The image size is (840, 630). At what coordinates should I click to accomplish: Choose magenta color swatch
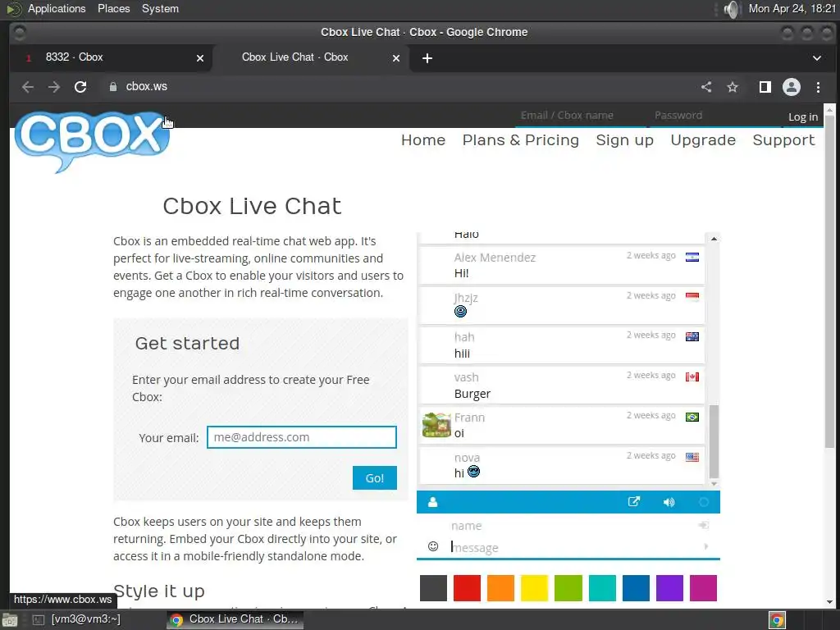[x=703, y=588]
